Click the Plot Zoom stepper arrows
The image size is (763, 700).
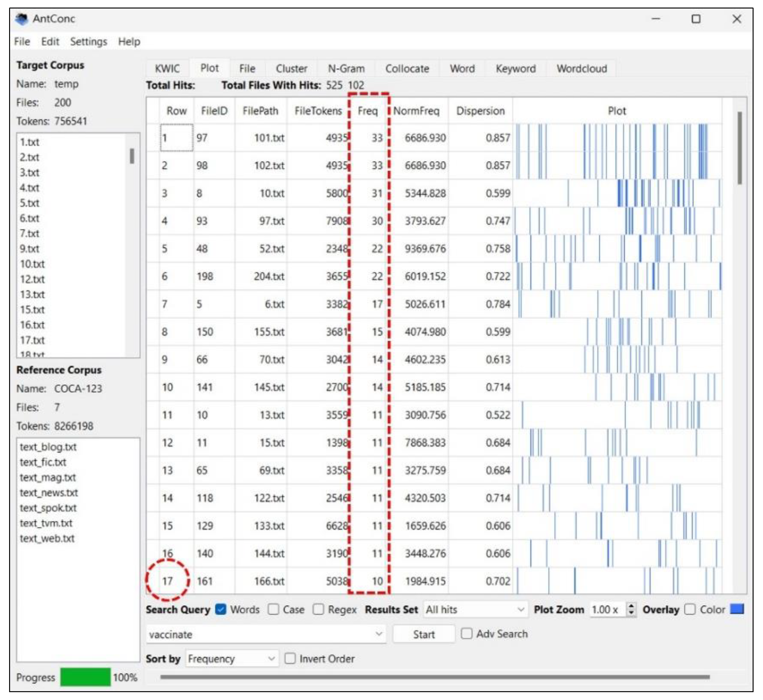[631, 609]
